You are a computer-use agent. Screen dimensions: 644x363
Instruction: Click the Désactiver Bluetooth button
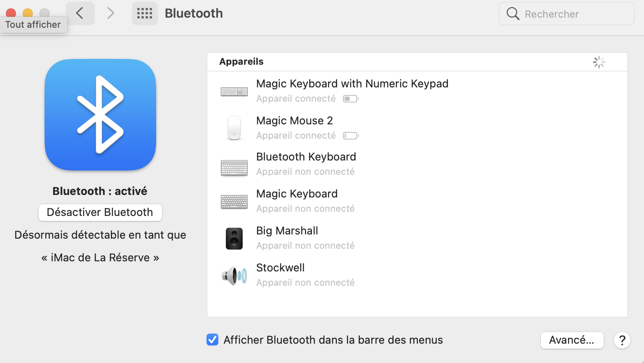pos(100,212)
